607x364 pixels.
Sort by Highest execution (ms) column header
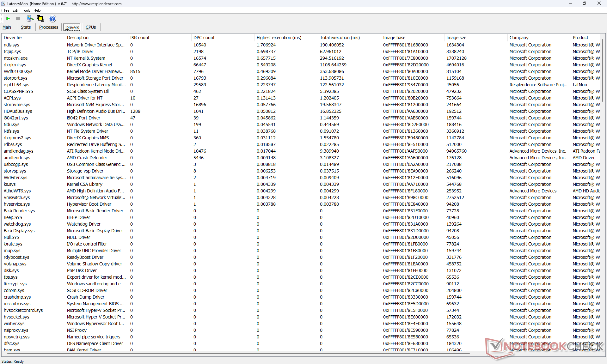pos(279,38)
